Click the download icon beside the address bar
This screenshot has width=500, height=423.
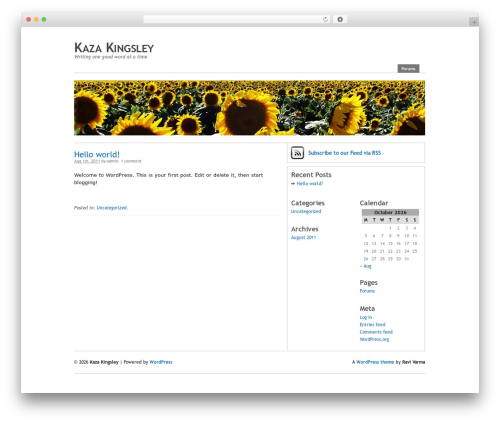340,19
